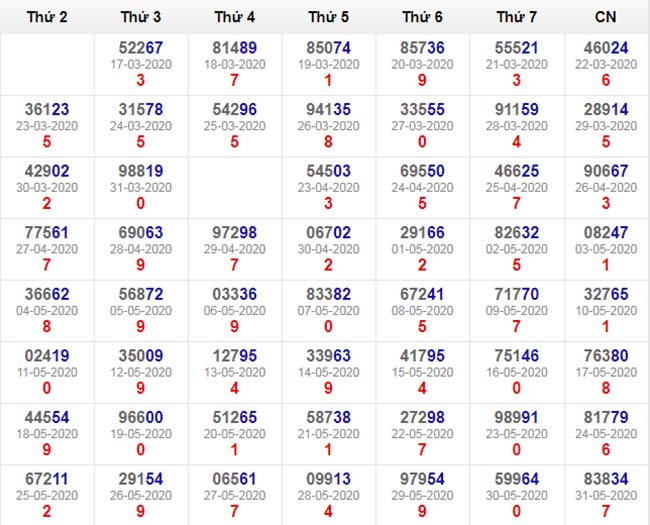
Task: Click number 46024 for 22-03-2020
Action: 606,47
